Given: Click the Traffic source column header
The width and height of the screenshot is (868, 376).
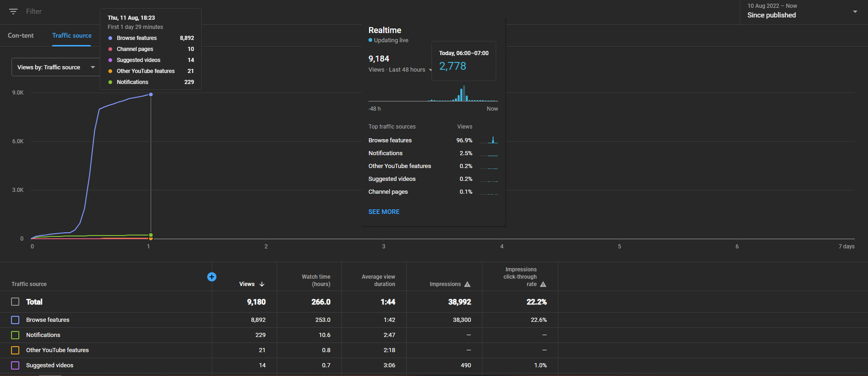Looking at the screenshot, I should [x=29, y=284].
